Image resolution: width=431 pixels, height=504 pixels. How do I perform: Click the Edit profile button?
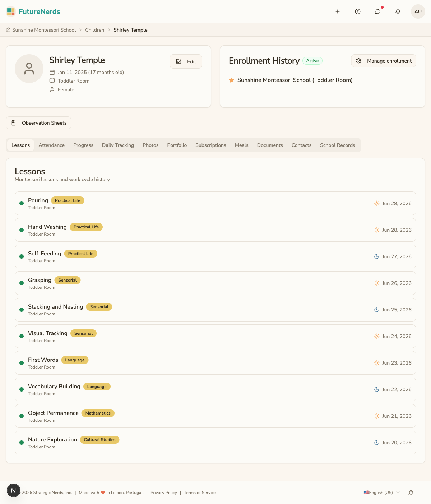tap(186, 61)
